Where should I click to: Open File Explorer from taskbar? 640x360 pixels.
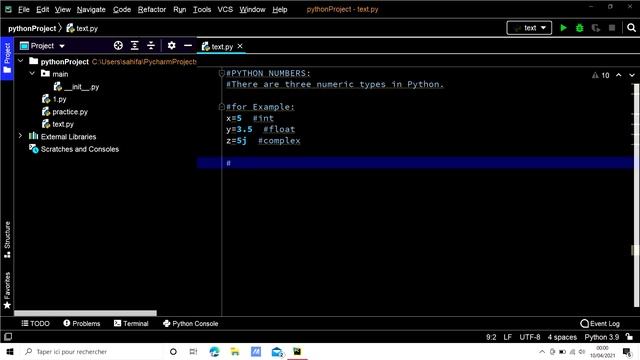tap(235, 351)
